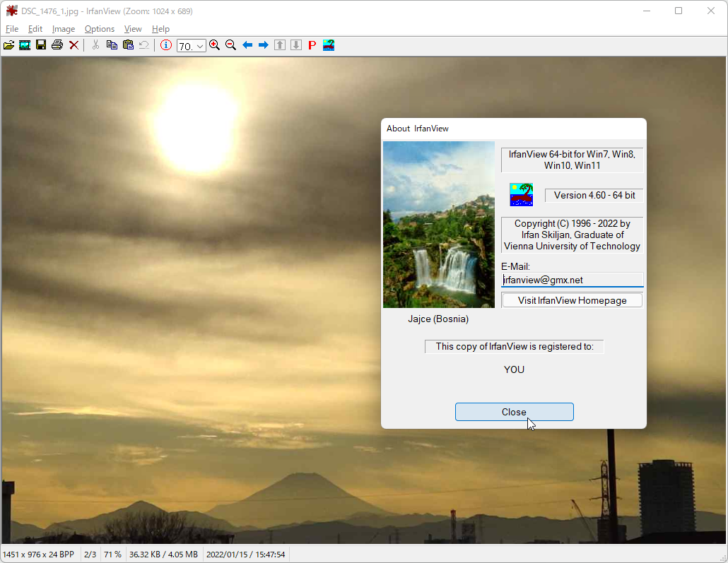This screenshot has height=563, width=728.
Task: Save the image via the Save icon
Action: (x=40, y=45)
